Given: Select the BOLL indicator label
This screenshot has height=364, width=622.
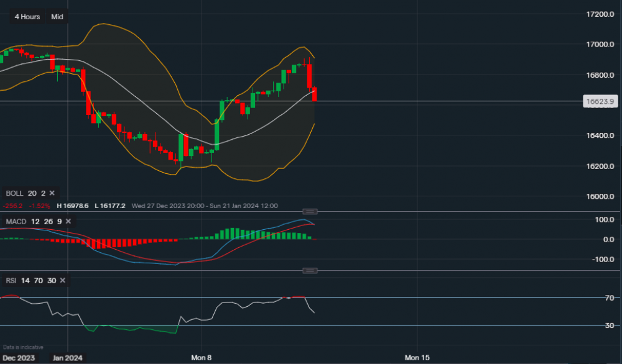Looking at the screenshot, I should pos(15,193).
